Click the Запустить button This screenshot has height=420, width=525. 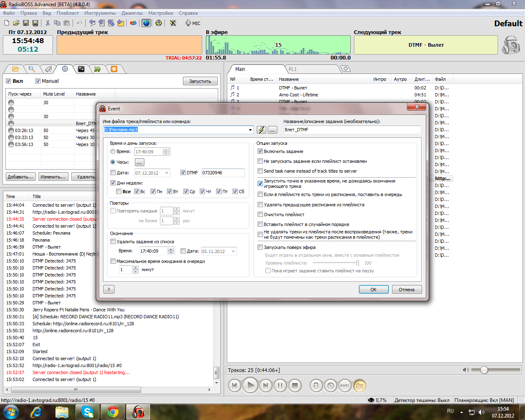point(200,81)
